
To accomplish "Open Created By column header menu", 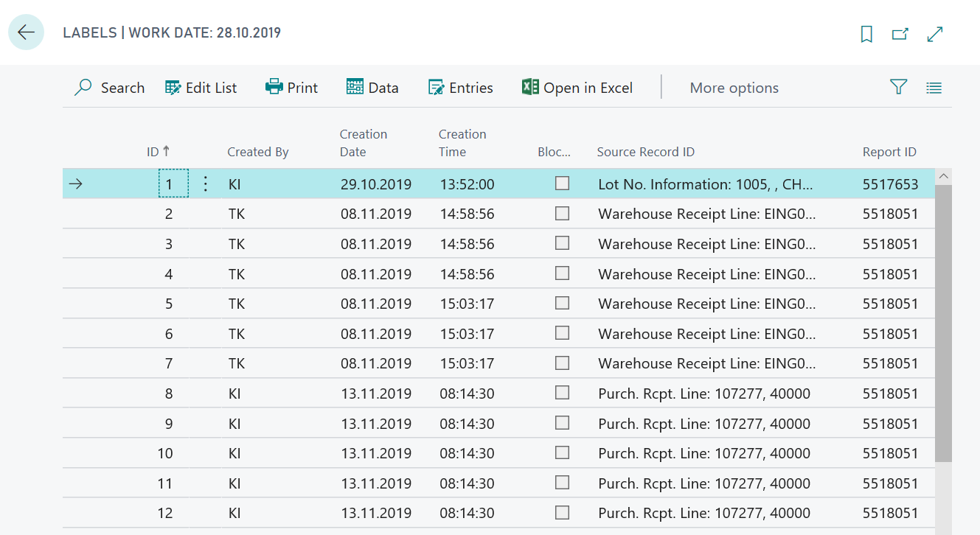I will tap(257, 152).
